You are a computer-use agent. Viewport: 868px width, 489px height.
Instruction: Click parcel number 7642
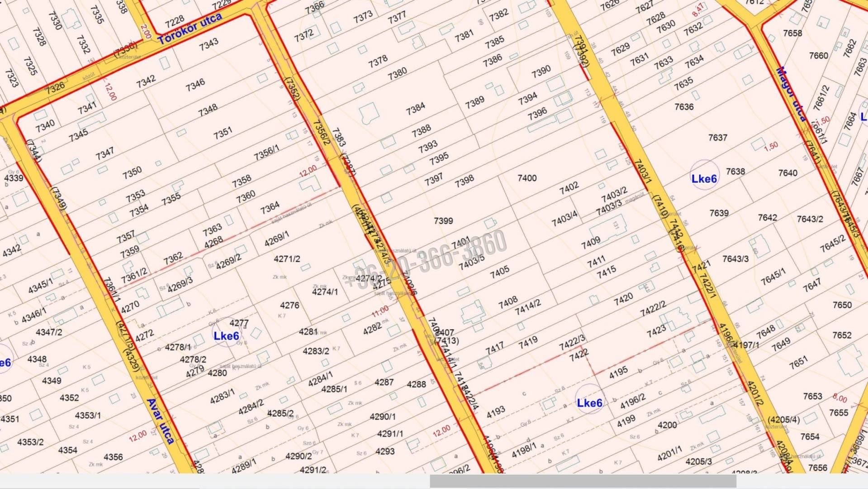768,218
